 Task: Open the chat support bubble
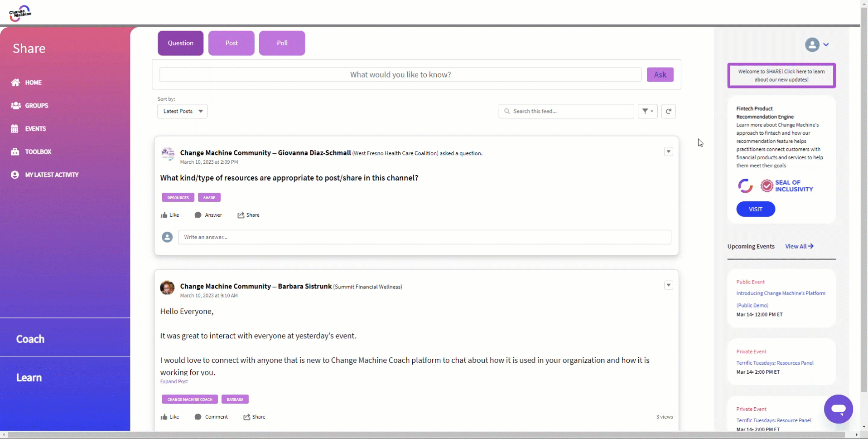838,409
